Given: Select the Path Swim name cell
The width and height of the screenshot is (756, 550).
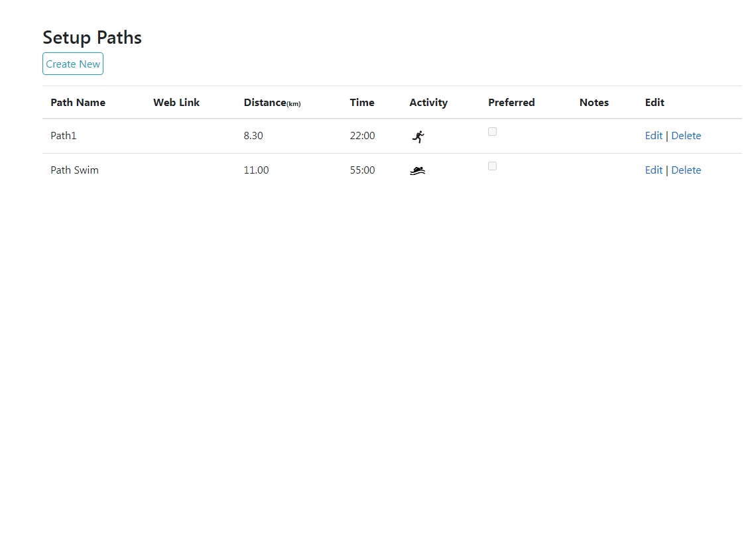Looking at the screenshot, I should coord(74,170).
